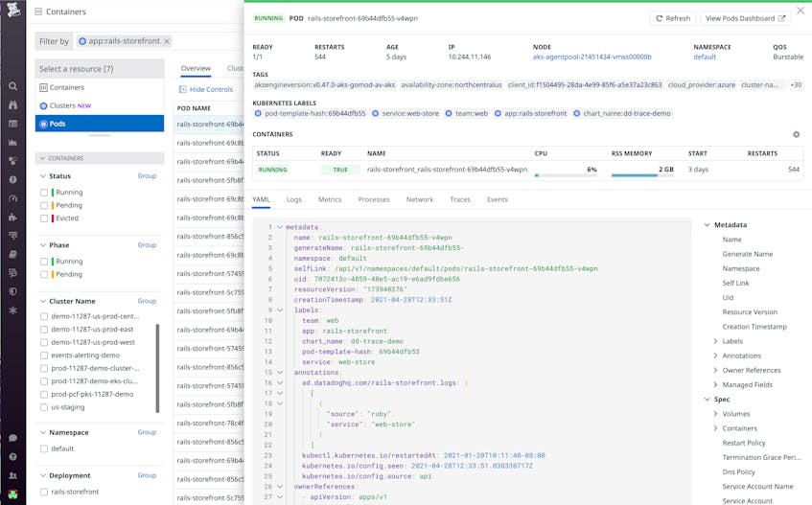This screenshot has width=812, height=505.
Task: Collapse the Spec outline section
Action: (707, 399)
